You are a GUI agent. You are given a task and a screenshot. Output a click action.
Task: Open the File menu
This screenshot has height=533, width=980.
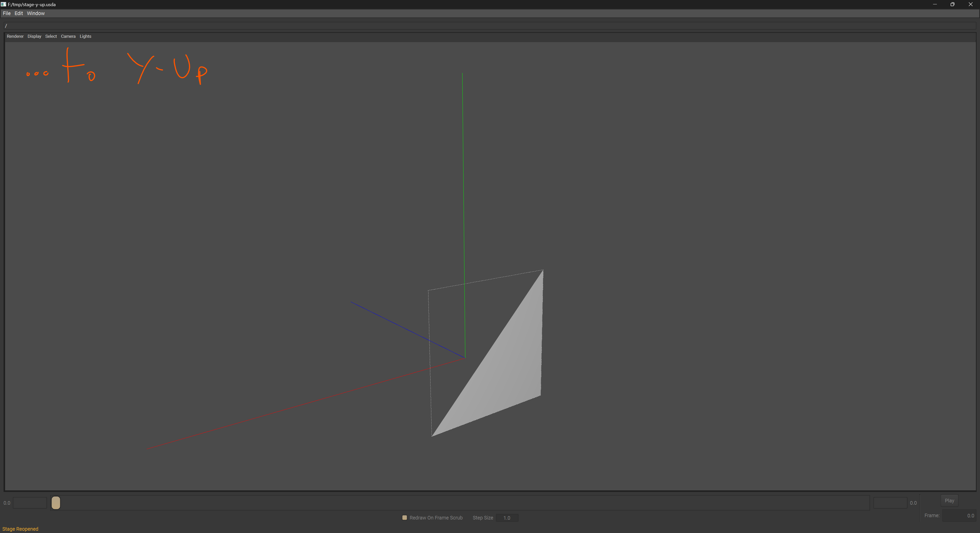click(6, 13)
